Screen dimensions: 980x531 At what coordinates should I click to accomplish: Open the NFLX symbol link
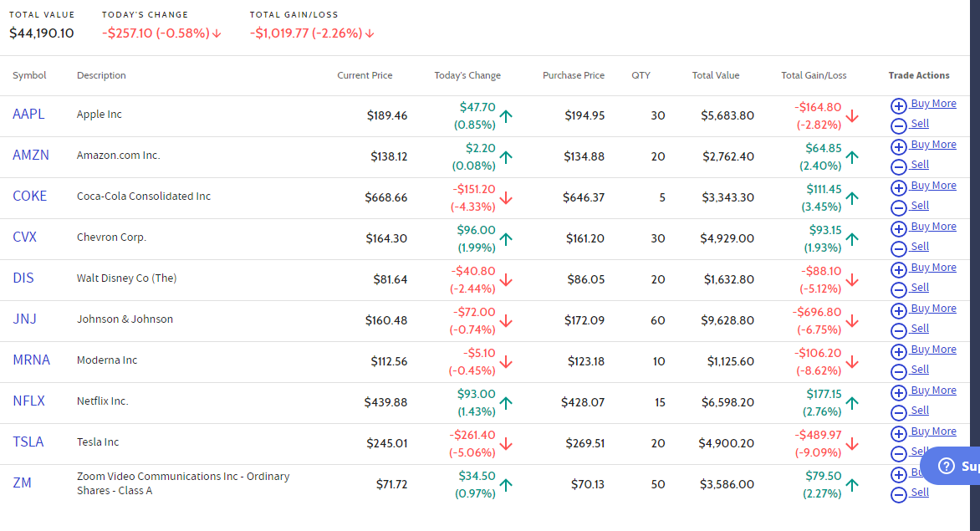point(28,401)
